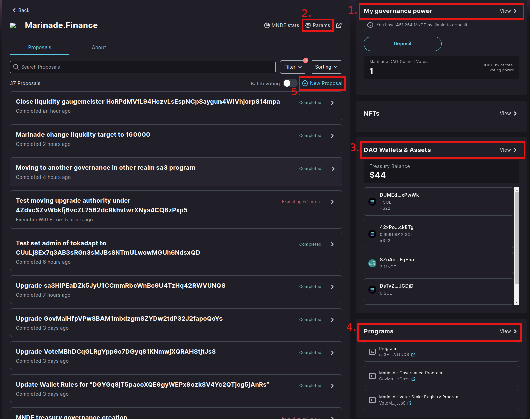Open chevron of Upgrade GovMaiHfpVPw8 proposal
The width and height of the screenshot is (530, 420).
(332, 320)
